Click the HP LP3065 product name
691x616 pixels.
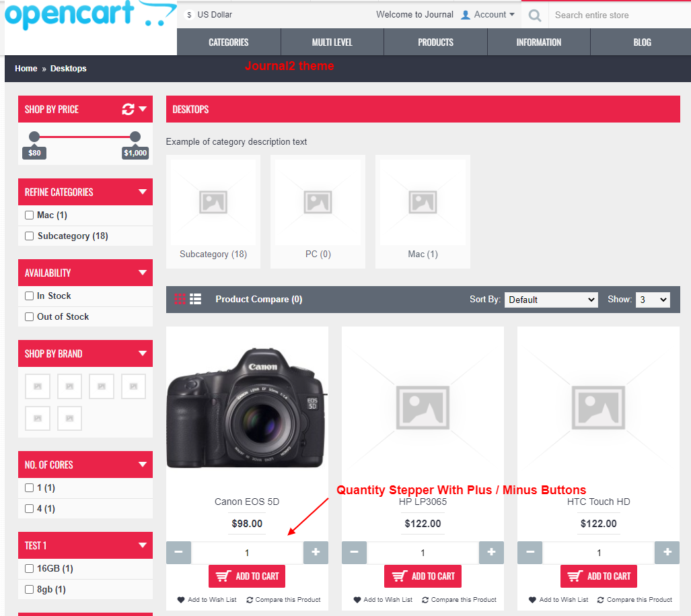pyautogui.click(x=423, y=502)
